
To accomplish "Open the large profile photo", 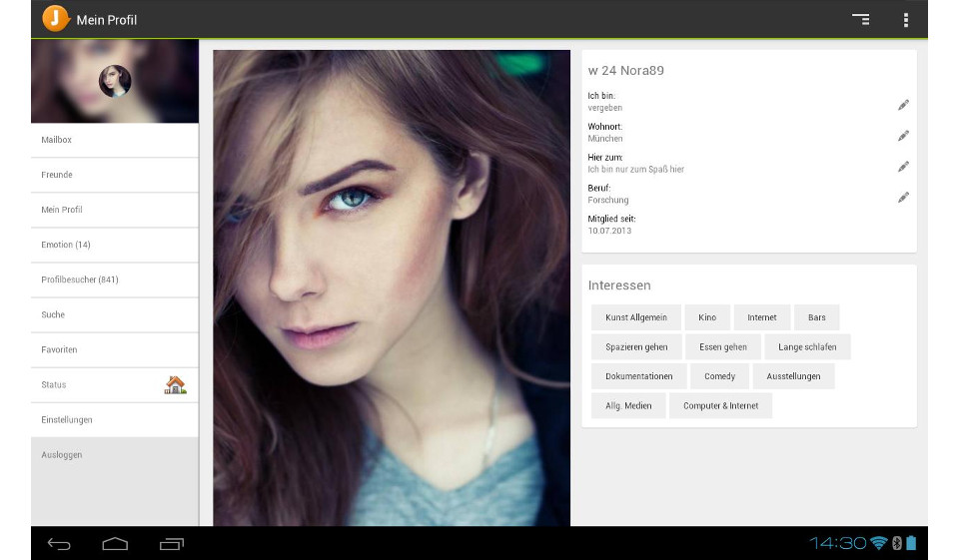I will (391, 287).
